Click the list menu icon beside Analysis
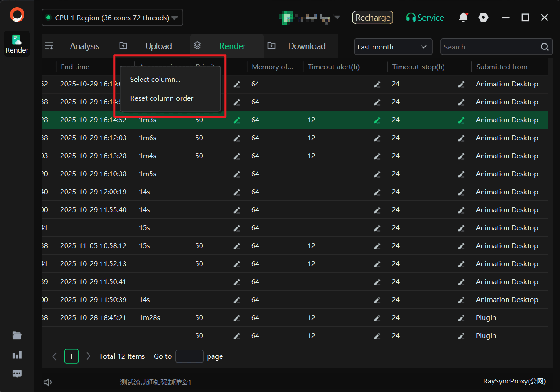The image size is (560, 392). pyautogui.click(x=49, y=46)
